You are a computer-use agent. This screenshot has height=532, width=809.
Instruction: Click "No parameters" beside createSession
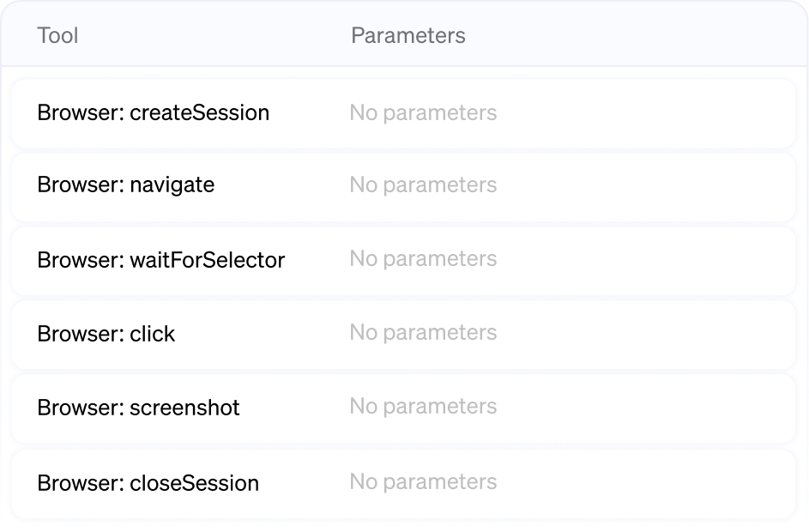[422, 112]
